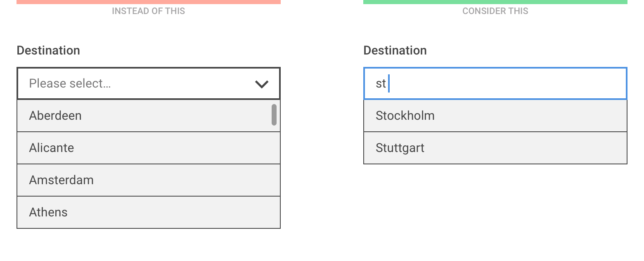This screenshot has width=644, height=261.
Task: Choose Alicante in the dropdown list
Action: pyautogui.click(x=52, y=148)
